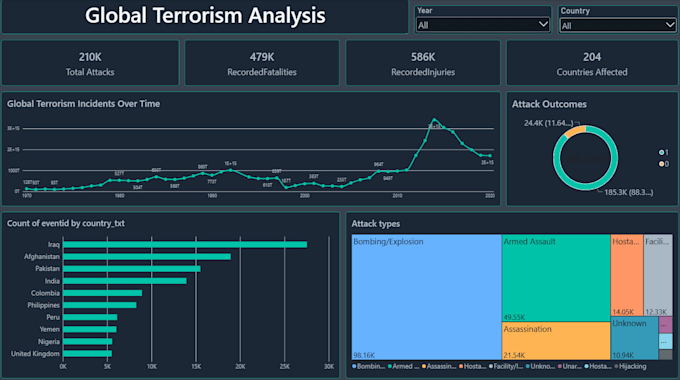
Task: Select legend item 1 in Attack Outcomes
Action: click(x=664, y=152)
